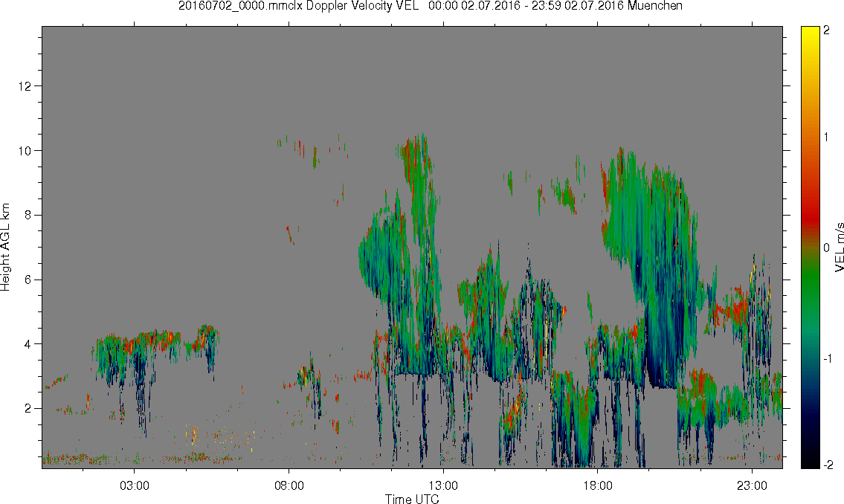844x504 pixels.
Task: Click the 'VEL m/s' colorbar label
Action: tap(839, 247)
